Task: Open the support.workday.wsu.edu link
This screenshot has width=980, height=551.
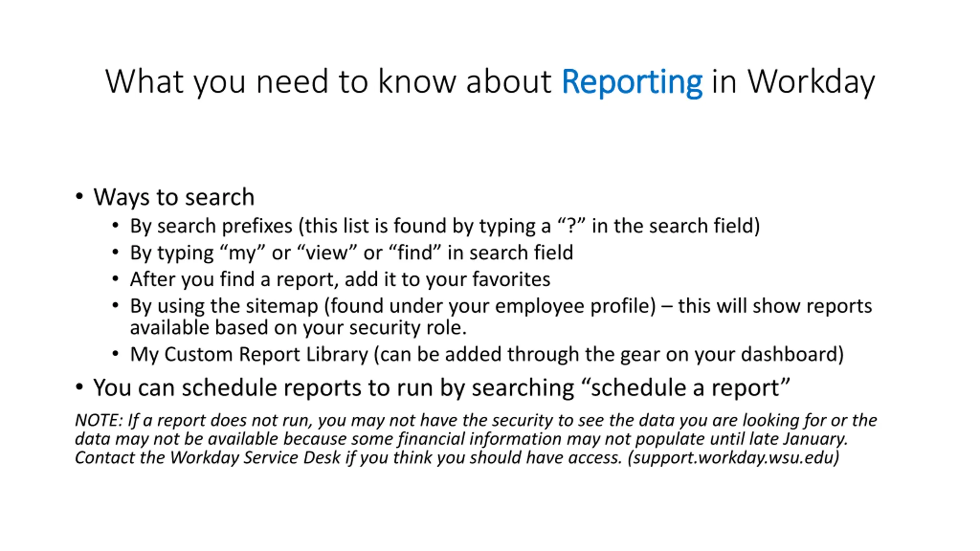Action: click(734, 458)
